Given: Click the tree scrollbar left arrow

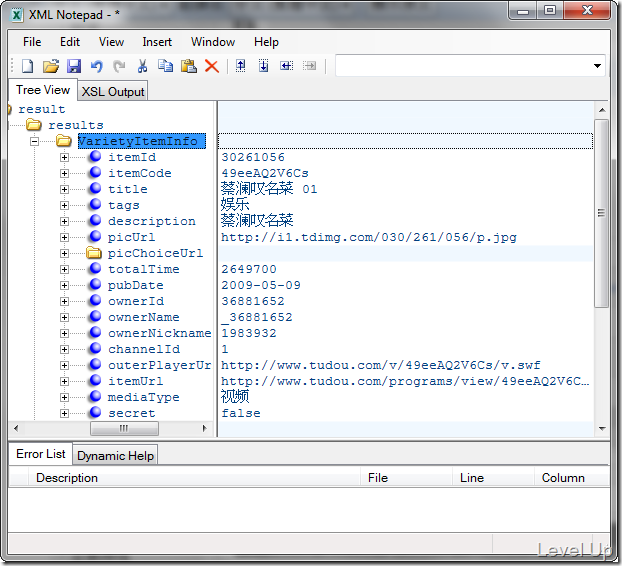Looking at the screenshot, I should (16, 428).
